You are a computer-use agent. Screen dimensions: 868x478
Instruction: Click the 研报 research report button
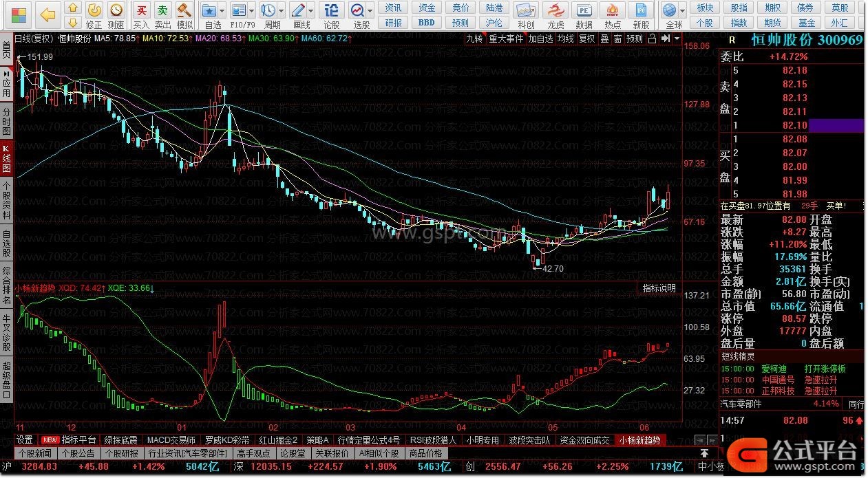coord(394,23)
